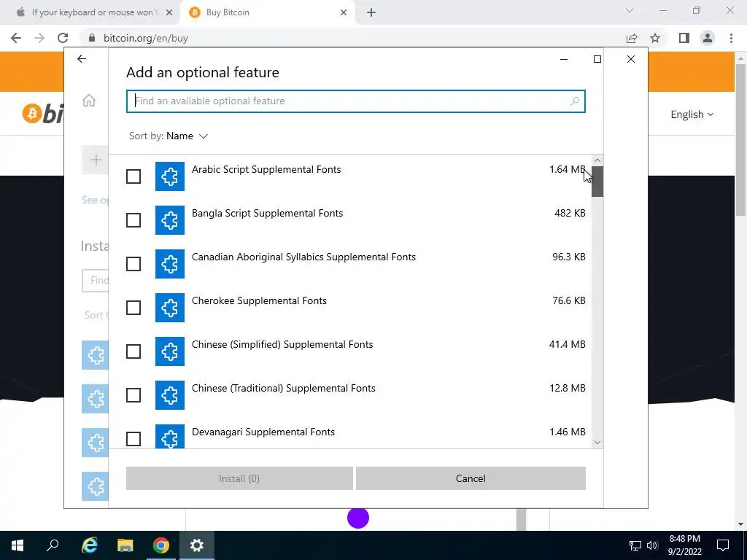Click the Chrome taskbar icon
The image size is (747, 560).
pyautogui.click(x=161, y=545)
